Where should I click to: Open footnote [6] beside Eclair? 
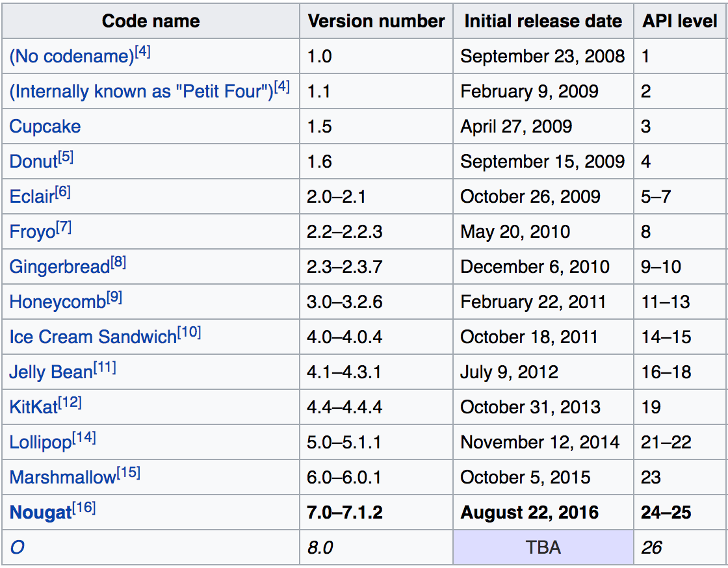pyautogui.click(x=62, y=192)
